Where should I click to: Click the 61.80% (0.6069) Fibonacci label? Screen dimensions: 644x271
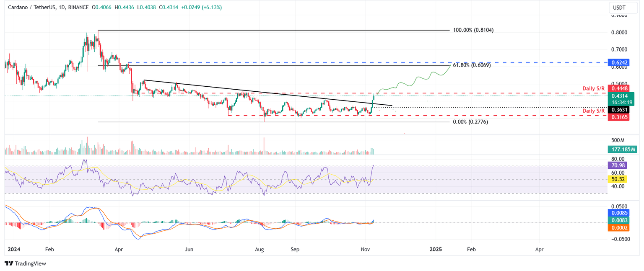click(x=472, y=65)
